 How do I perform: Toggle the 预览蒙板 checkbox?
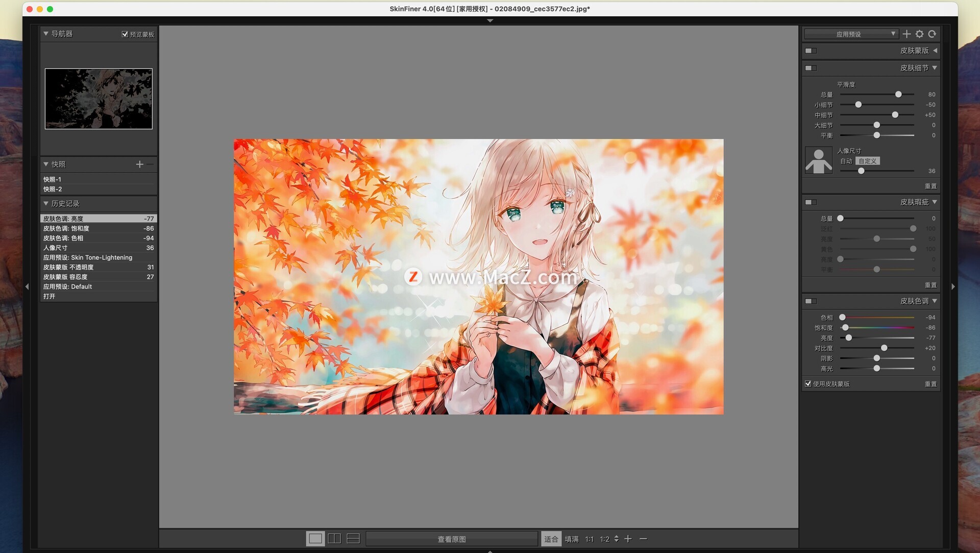point(125,34)
